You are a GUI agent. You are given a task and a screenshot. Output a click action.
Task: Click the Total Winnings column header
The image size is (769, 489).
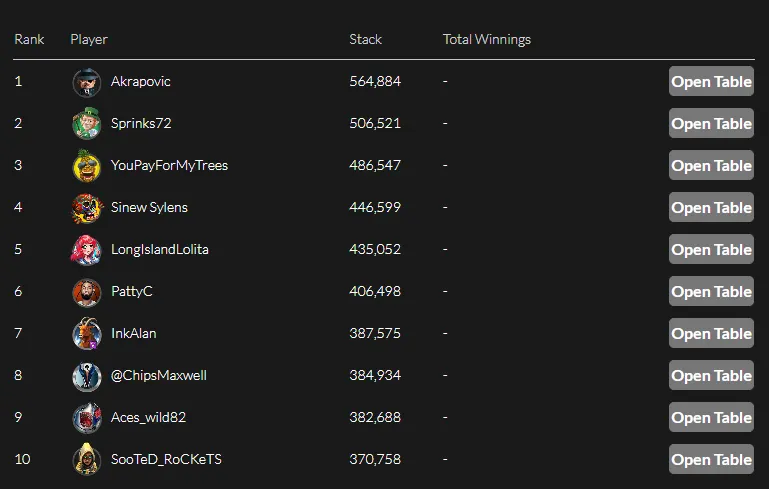click(486, 40)
